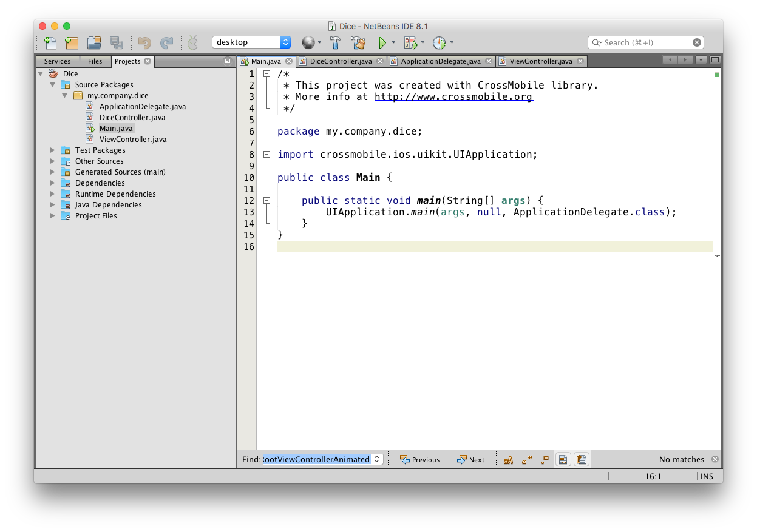
Task: Click the globe browser icon
Action: point(308,42)
